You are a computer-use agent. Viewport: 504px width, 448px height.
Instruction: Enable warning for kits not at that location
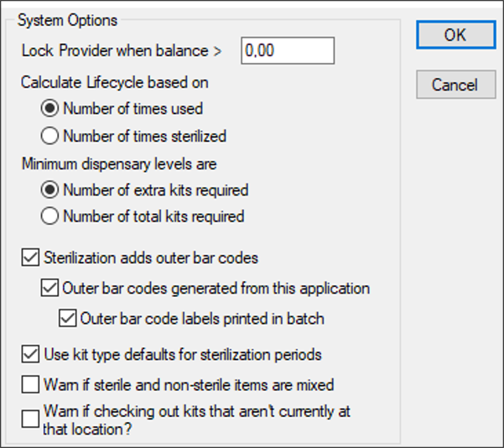pos(31,419)
